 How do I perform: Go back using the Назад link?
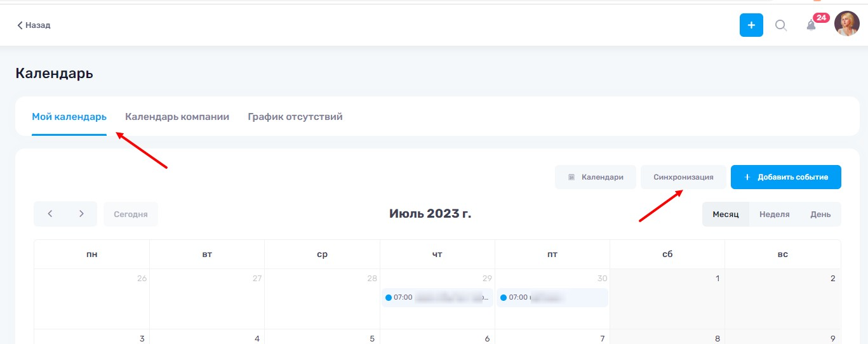click(34, 25)
